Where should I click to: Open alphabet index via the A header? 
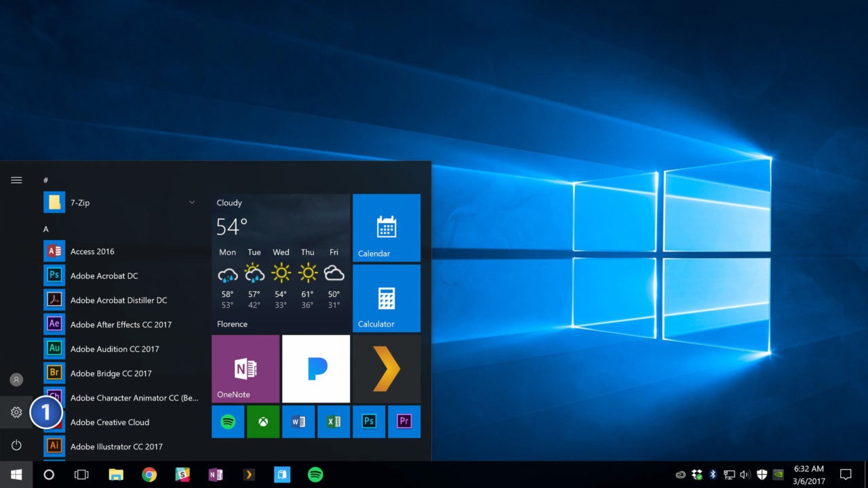tap(45, 229)
